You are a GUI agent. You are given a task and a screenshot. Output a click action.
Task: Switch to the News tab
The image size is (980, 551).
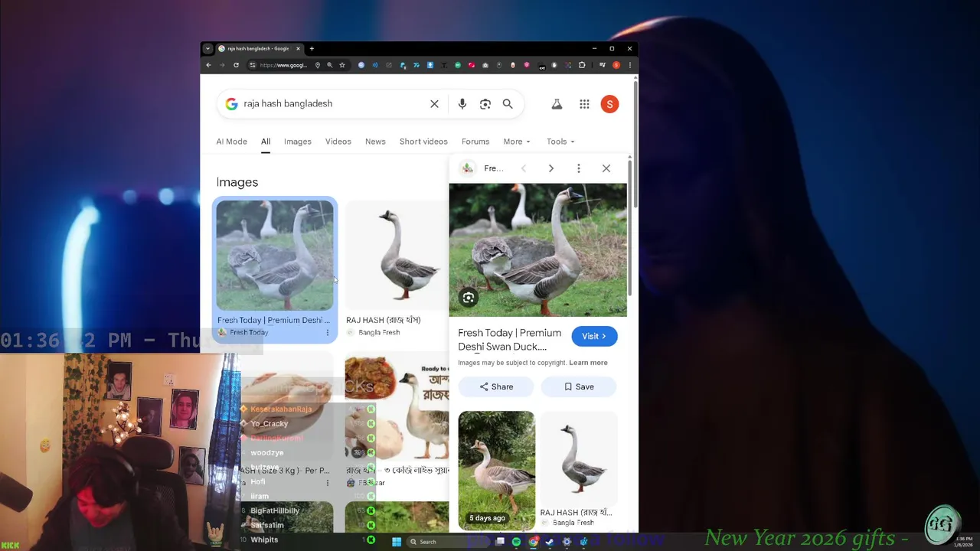tap(375, 142)
